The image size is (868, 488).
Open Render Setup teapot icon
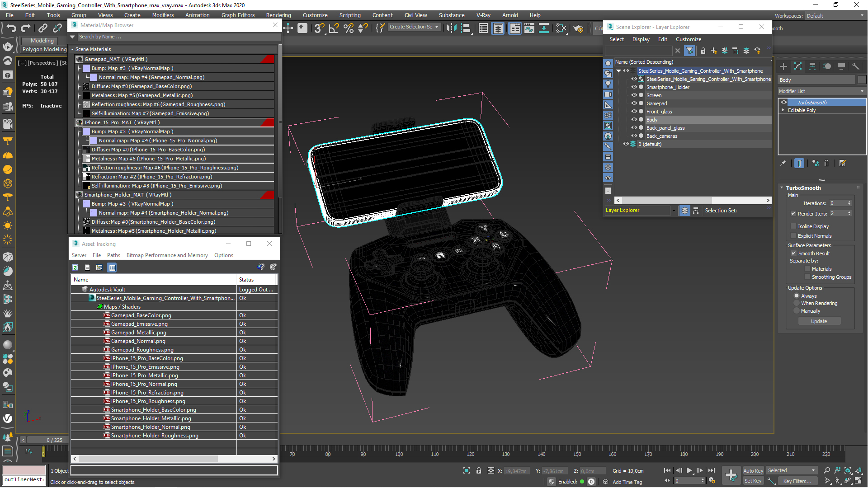pyautogui.click(x=578, y=28)
